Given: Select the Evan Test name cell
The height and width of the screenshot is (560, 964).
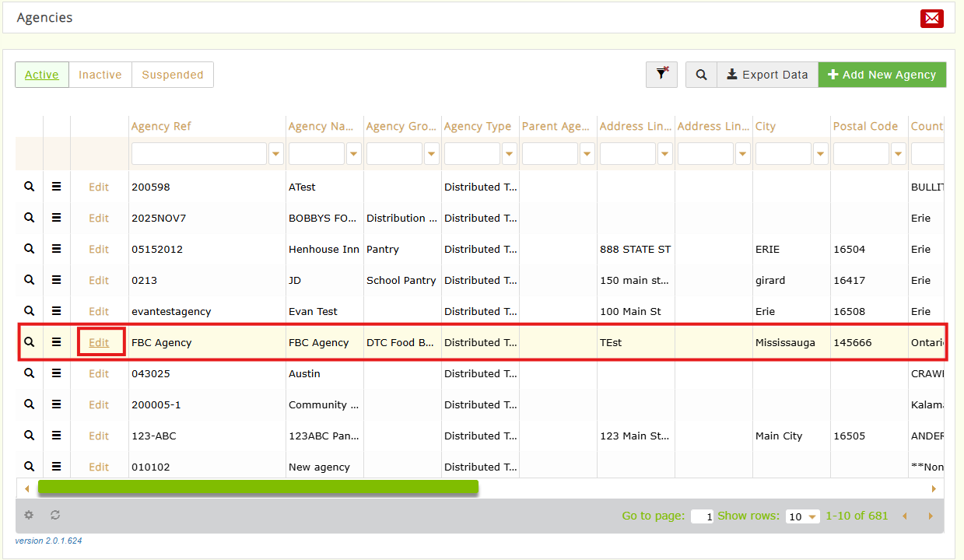Looking at the screenshot, I should point(313,311).
